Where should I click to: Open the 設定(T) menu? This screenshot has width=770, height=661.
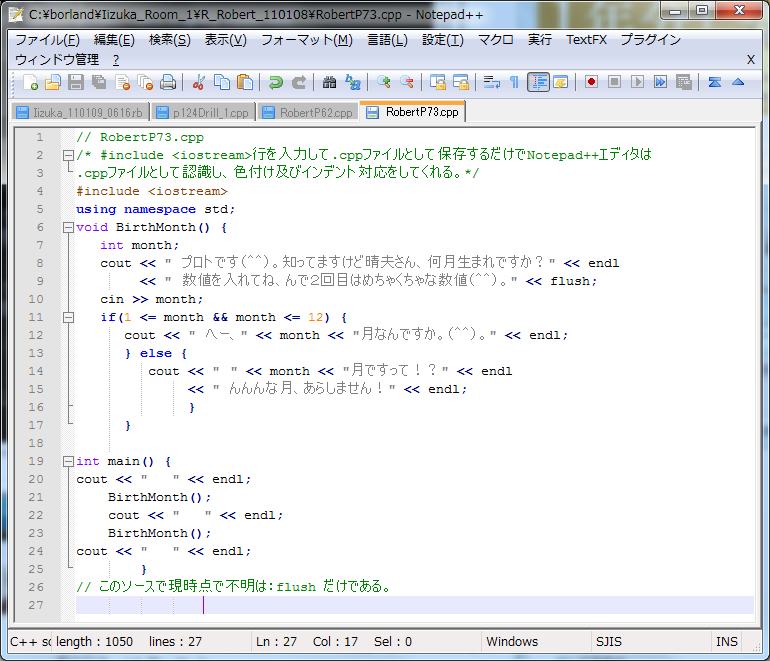[x=443, y=40]
